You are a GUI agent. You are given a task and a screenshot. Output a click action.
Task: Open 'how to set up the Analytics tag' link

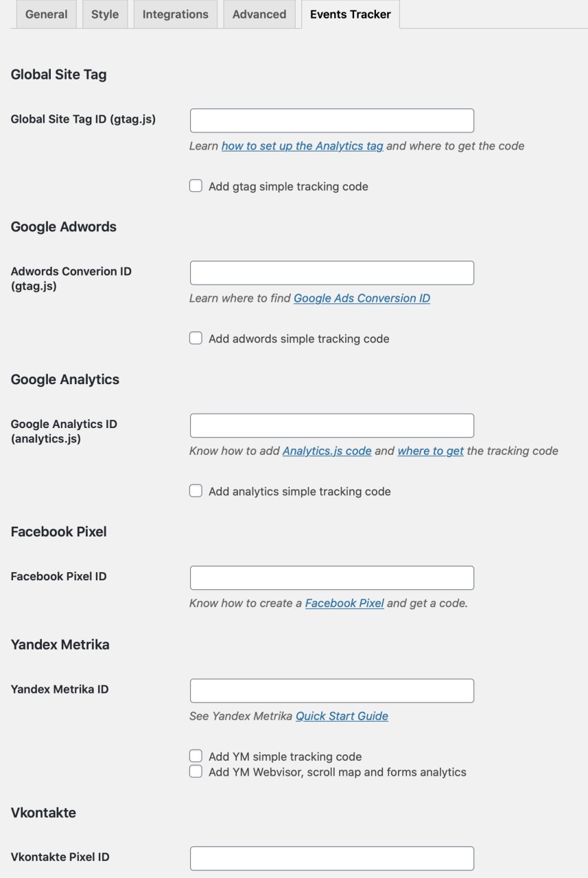click(303, 145)
